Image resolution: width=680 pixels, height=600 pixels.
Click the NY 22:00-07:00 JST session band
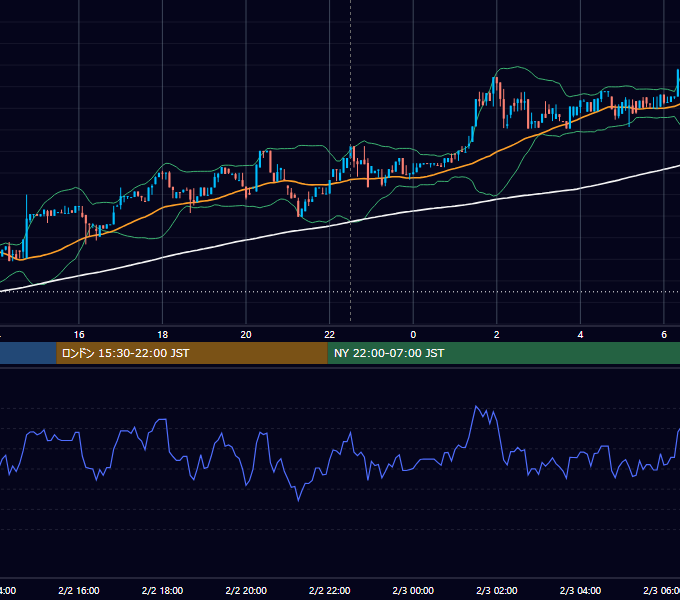click(503, 353)
